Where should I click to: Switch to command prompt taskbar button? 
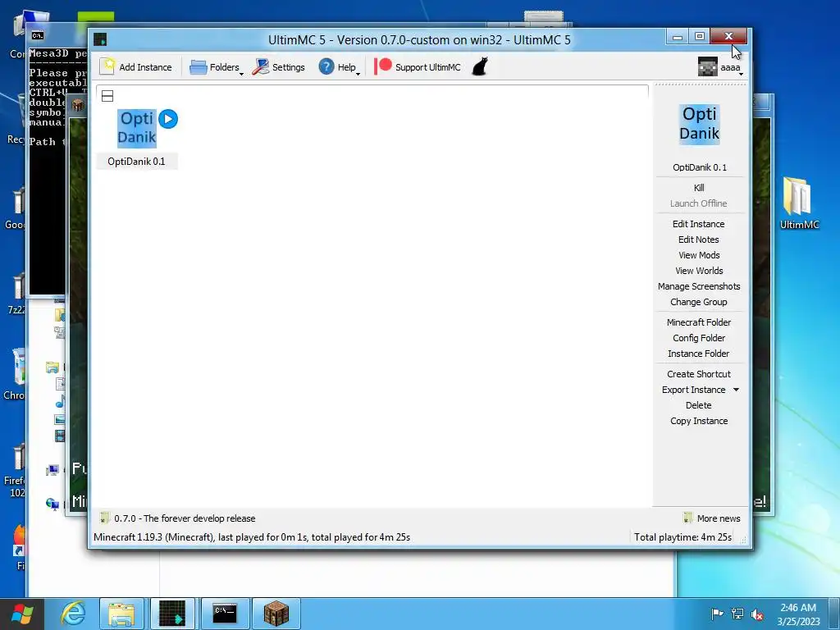[x=225, y=614]
